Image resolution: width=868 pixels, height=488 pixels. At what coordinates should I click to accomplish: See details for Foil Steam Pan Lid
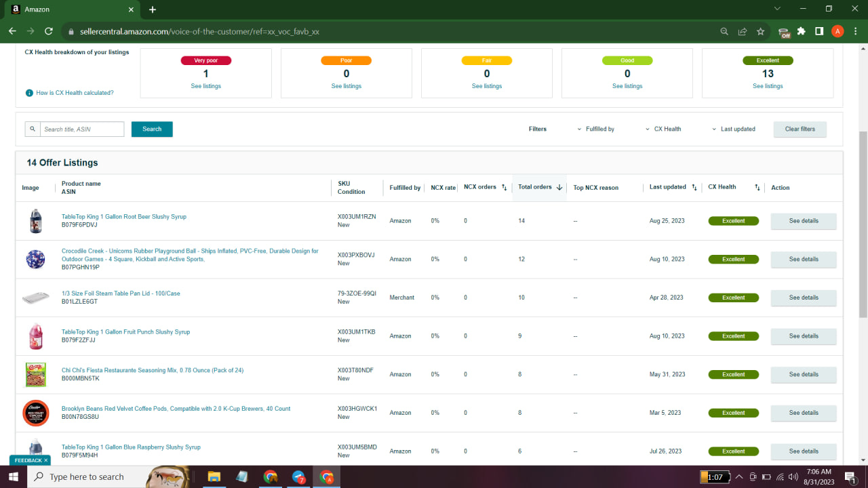point(804,298)
